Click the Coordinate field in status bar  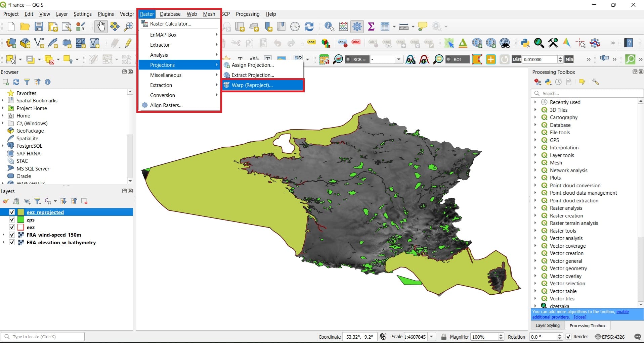(359, 337)
